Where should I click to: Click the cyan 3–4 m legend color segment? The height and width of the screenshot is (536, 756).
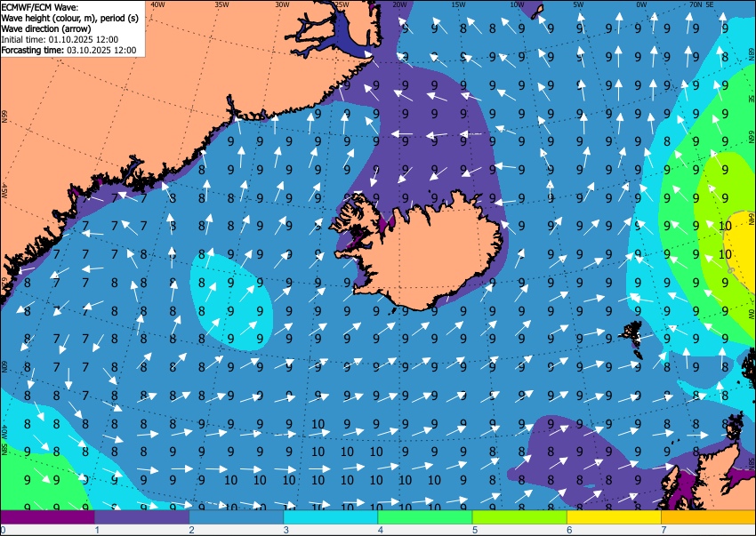click(331, 517)
